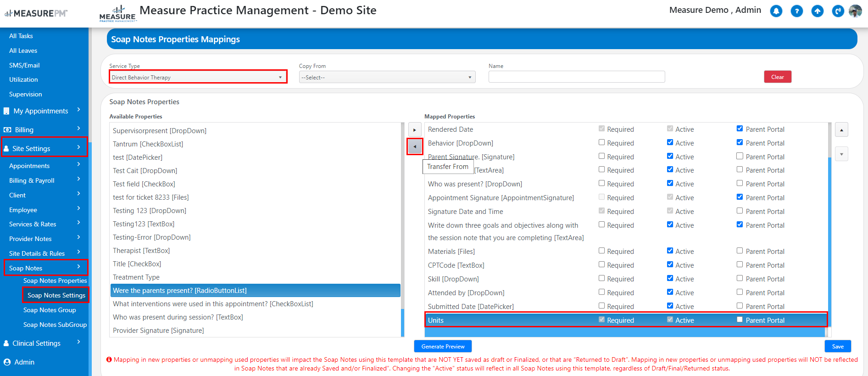
Task: Expand the Client submenu
Action: coord(79,194)
